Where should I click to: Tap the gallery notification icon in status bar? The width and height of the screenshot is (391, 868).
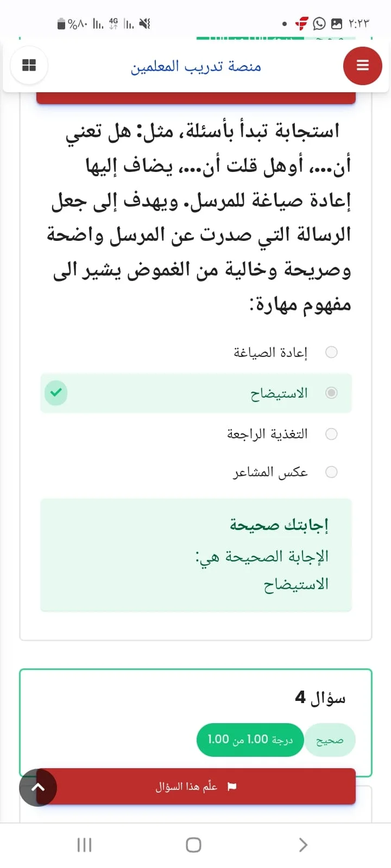(x=337, y=24)
